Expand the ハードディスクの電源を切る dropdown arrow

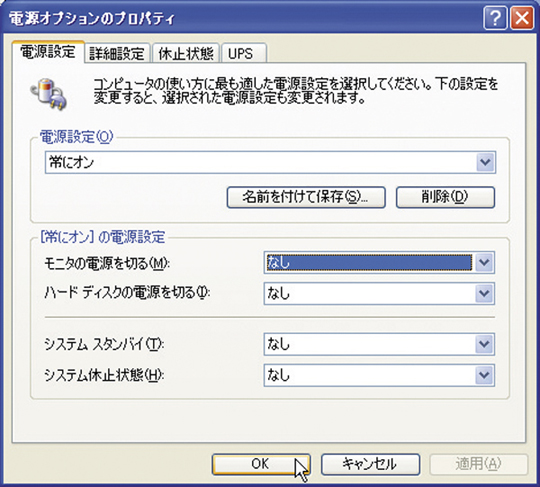tap(485, 293)
